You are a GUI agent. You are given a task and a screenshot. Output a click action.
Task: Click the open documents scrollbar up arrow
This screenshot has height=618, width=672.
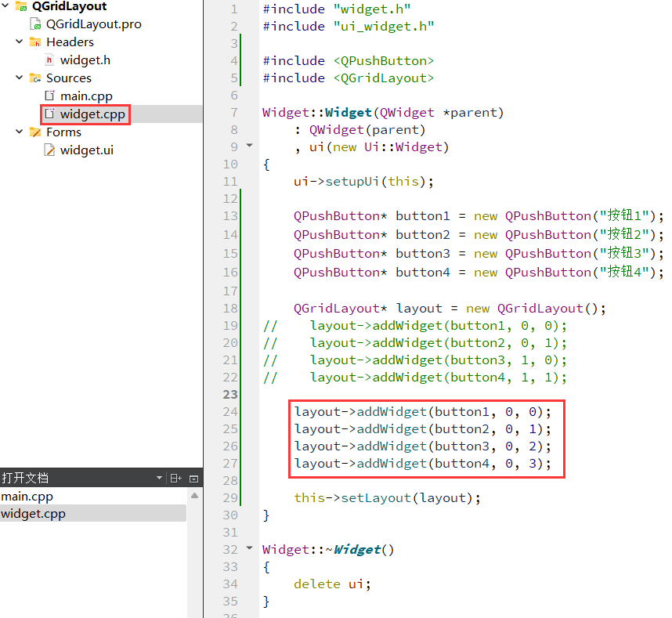pyautogui.click(x=194, y=496)
